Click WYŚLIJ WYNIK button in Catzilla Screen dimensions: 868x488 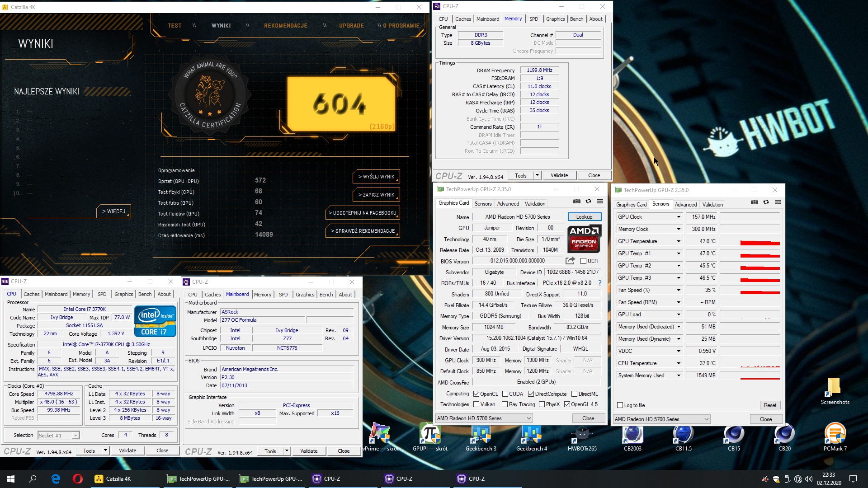[x=376, y=177]
